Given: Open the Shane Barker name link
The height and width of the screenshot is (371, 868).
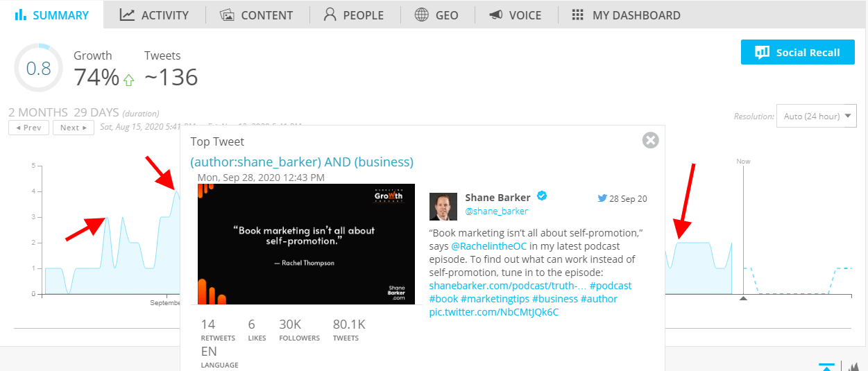Looking at the screenshot, I should coord(497,198).
